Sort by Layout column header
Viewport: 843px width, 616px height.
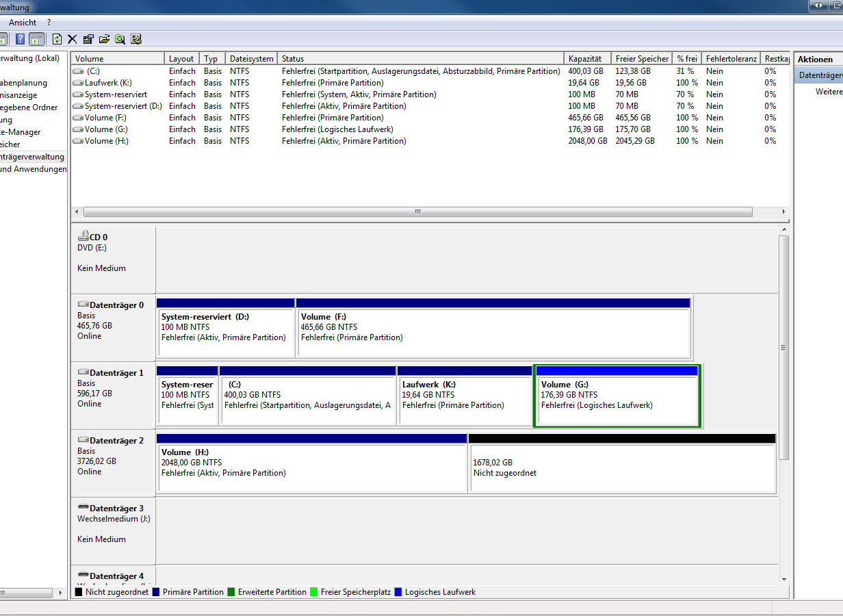[x=183, y=59]
